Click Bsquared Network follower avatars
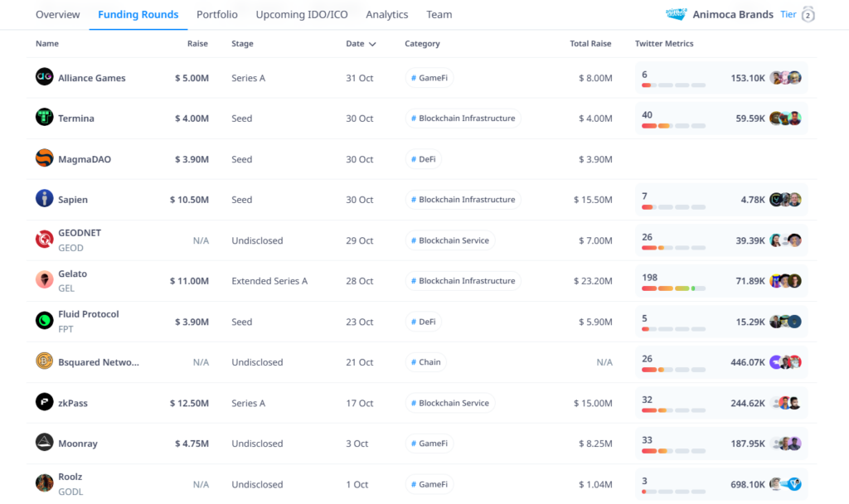The image size is (849, 504). click(786, 362)
